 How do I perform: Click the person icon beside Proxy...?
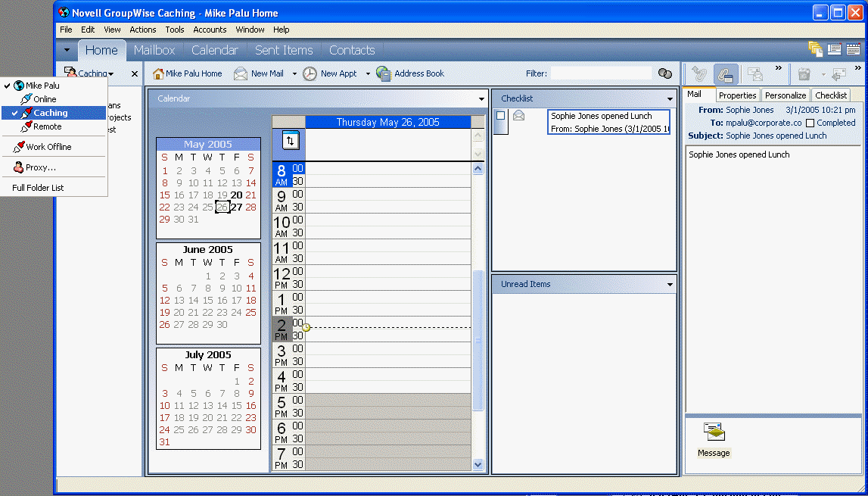[18, 167]
